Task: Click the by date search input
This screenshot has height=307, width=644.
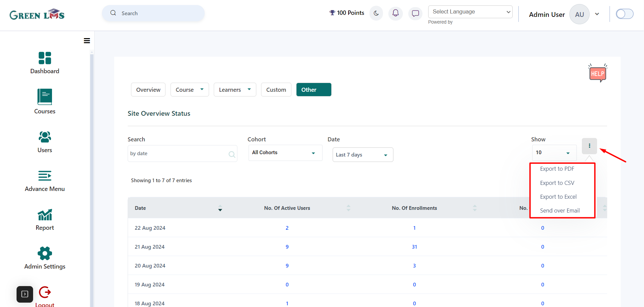Action: (x=182, y=153)
